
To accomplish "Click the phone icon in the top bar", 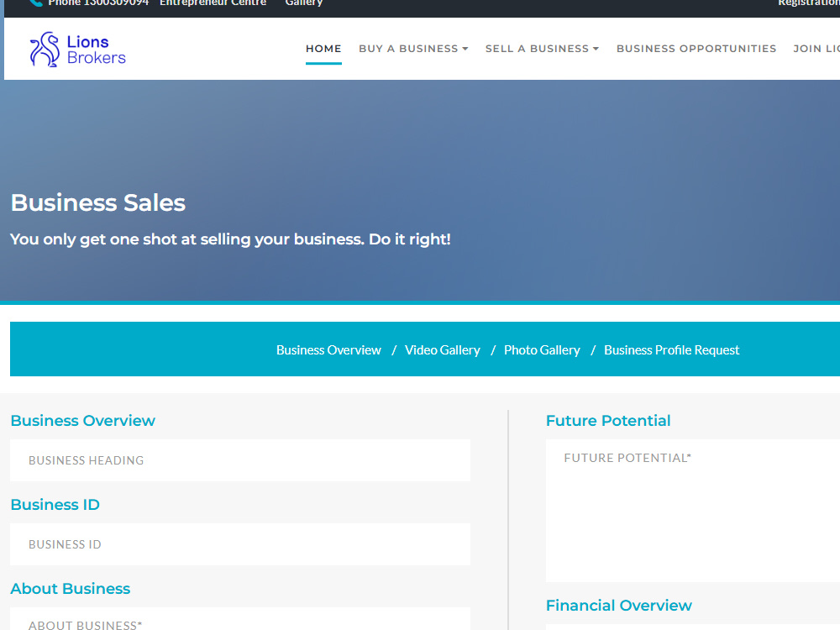I will (36, 3).
